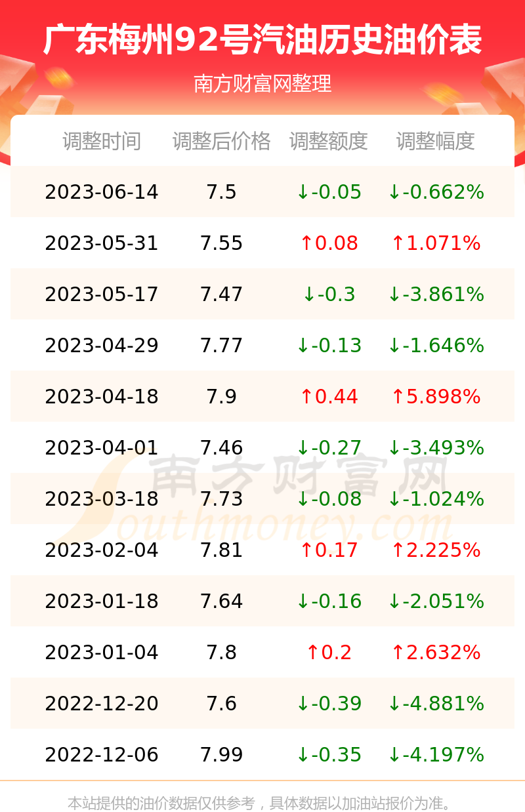Click the 调整时间 column header
The width and height of the screenshot is (525, 812).
[x=102, y=141]
